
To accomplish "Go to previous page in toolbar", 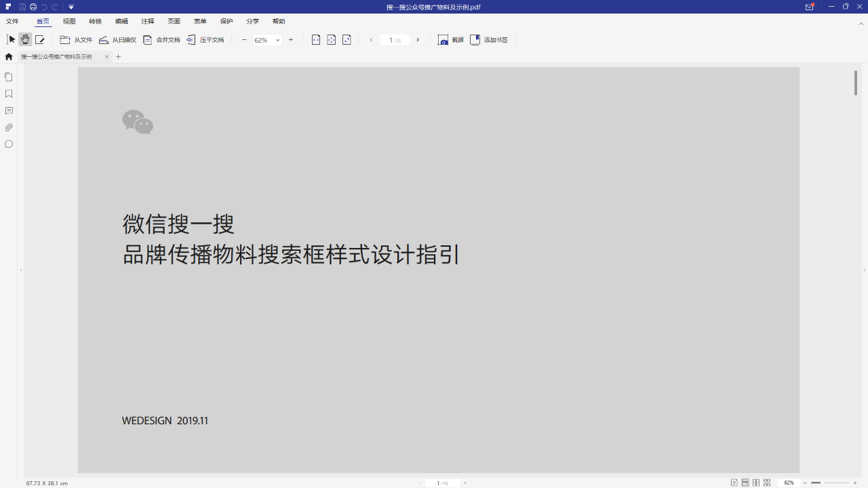I will 371,40.
